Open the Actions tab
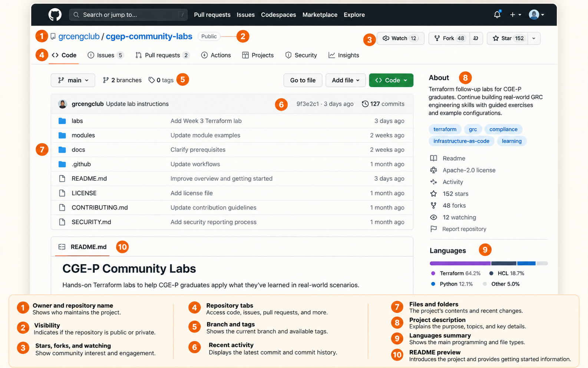 pyautogui.click(x=216, y=55)
